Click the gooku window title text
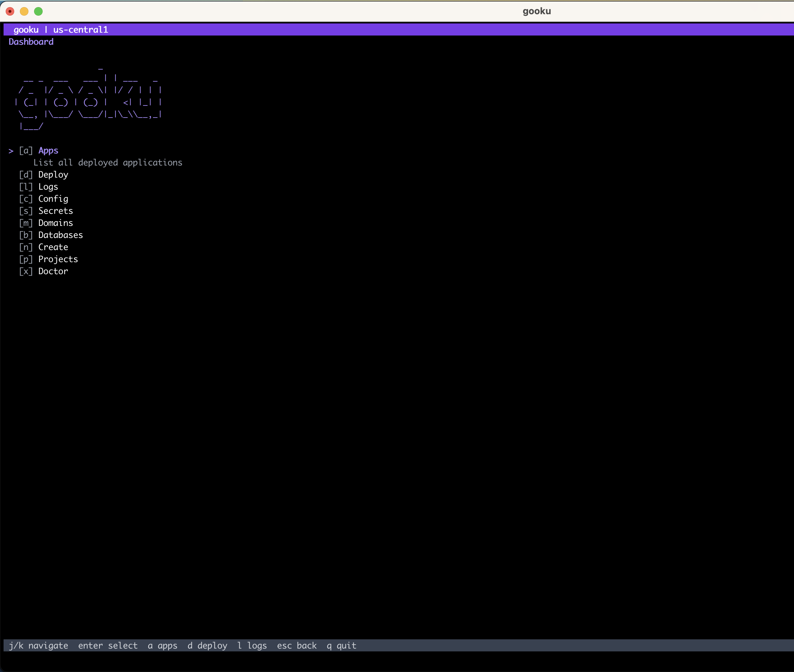The height and width of the screenshot is (672, 794). (x=537, y=11)
